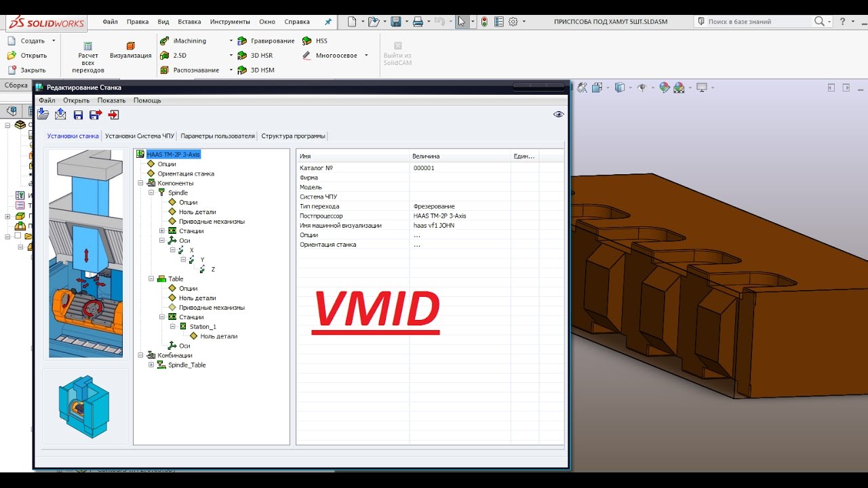This screenshot has width=868, height=488.
Task: Select the 3D HSR tool
Action: click(255, 56)
